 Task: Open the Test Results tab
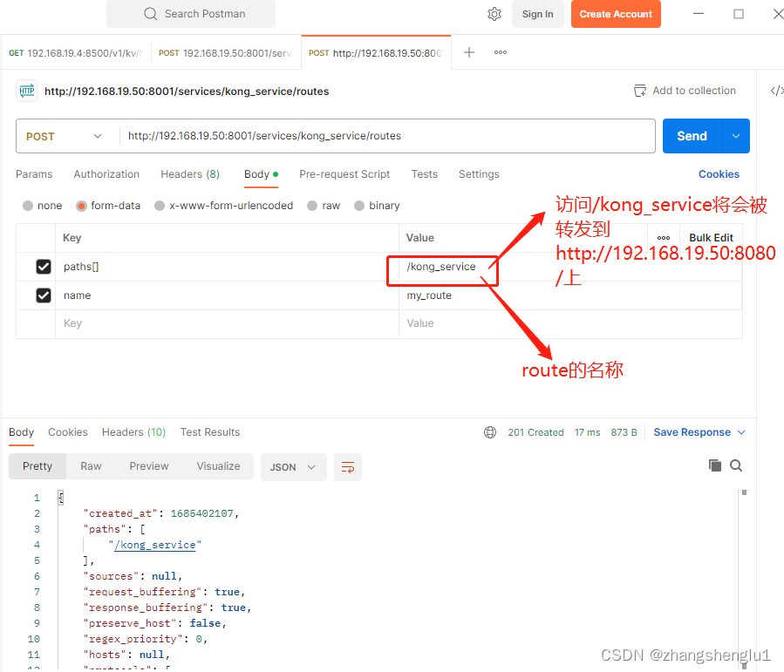click(210, 432)
